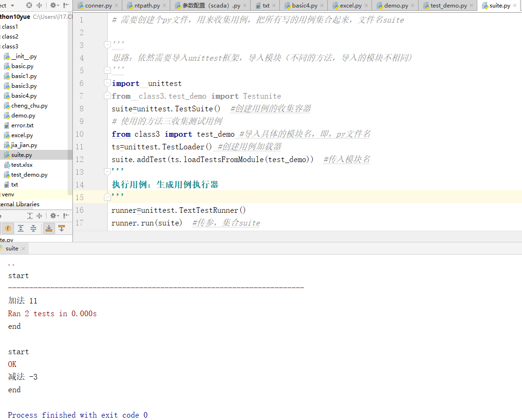Screen dimensions: 522x420
Task: Open test.xlsx in project tree
Action: [x=18, y=165]
